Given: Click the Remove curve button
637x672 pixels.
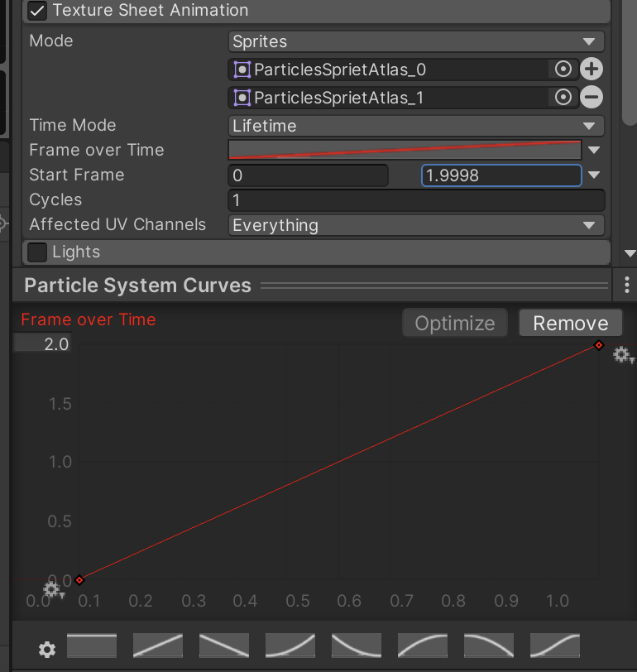Looking at the screenshot, I should 570,324.
